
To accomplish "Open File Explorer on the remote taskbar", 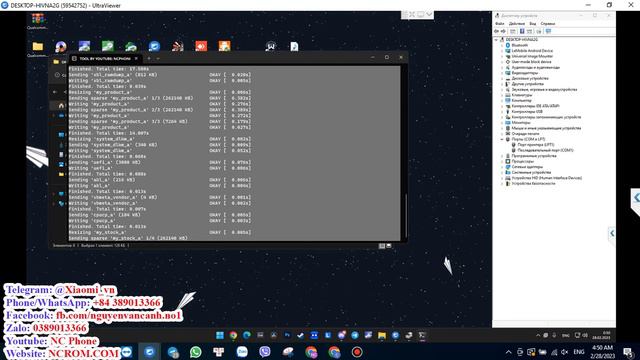I will (x=382, y=336).
